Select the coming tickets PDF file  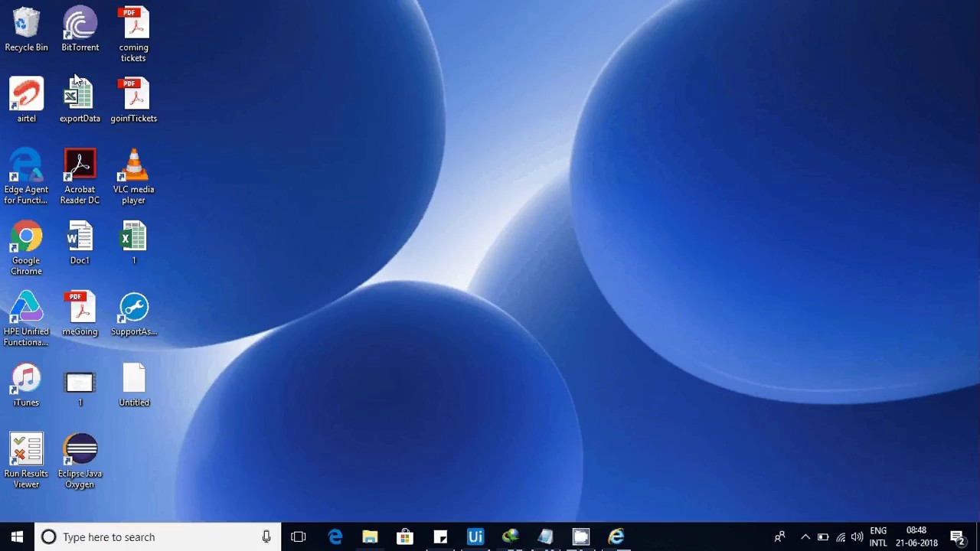point(133,35)
